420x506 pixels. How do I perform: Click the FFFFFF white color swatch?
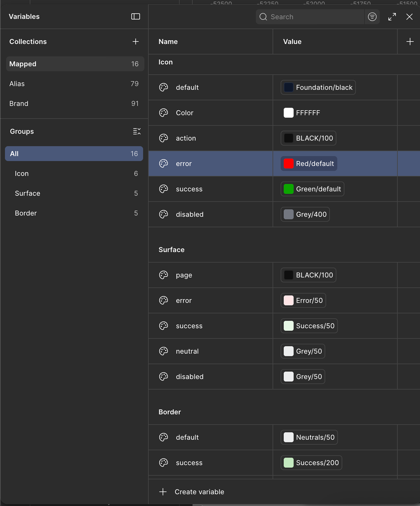[288, 113]
